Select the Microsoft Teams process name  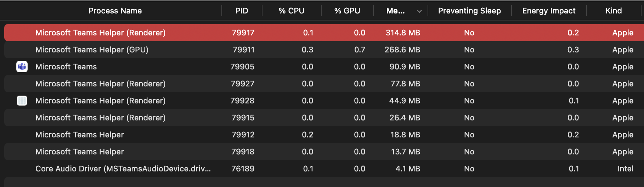click(66, 67)
